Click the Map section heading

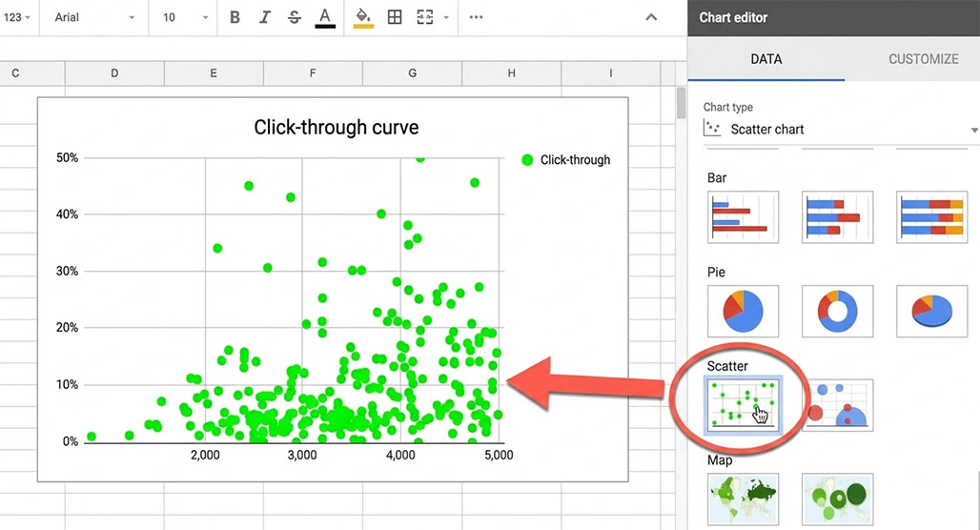720,460
